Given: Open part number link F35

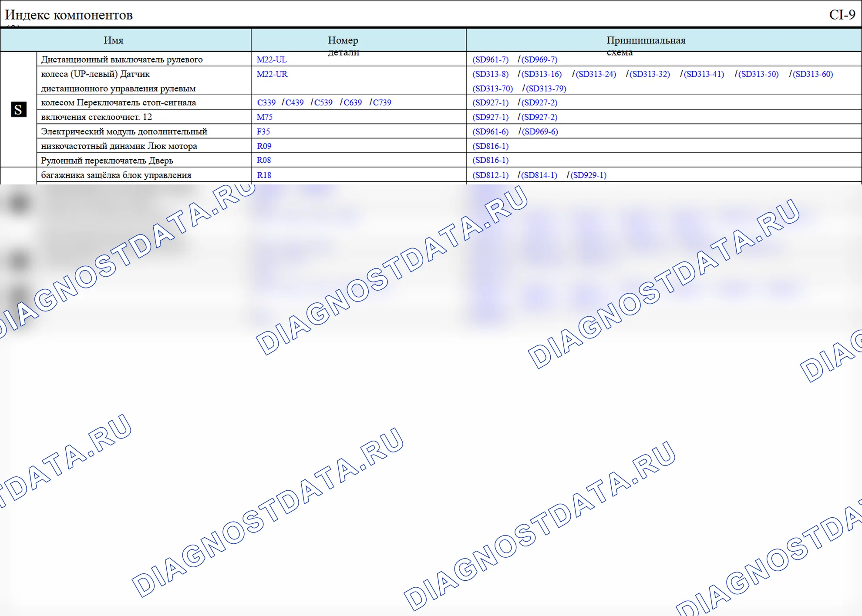Looking at the screenshot, I should pyautogui.click(x=263, y=131).
